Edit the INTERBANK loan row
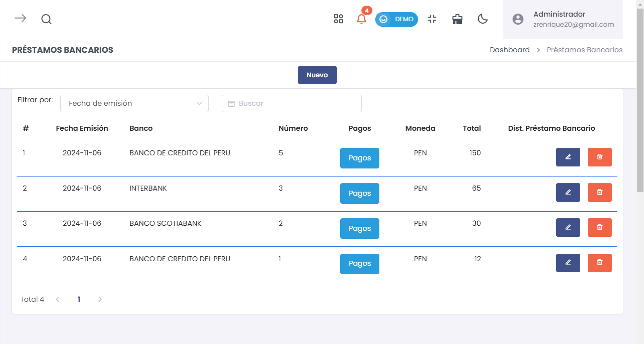The height and width of the screenshot is (344, 644). [x=568, y=192]
